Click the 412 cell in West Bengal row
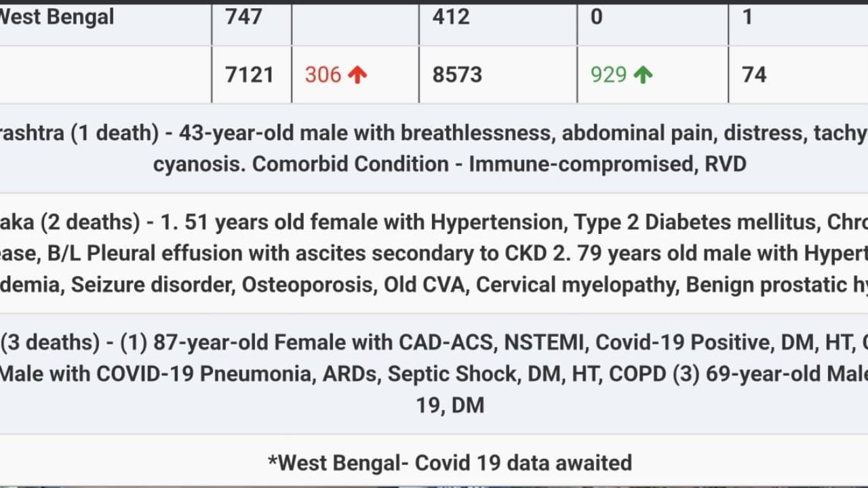 coord(451,17)
